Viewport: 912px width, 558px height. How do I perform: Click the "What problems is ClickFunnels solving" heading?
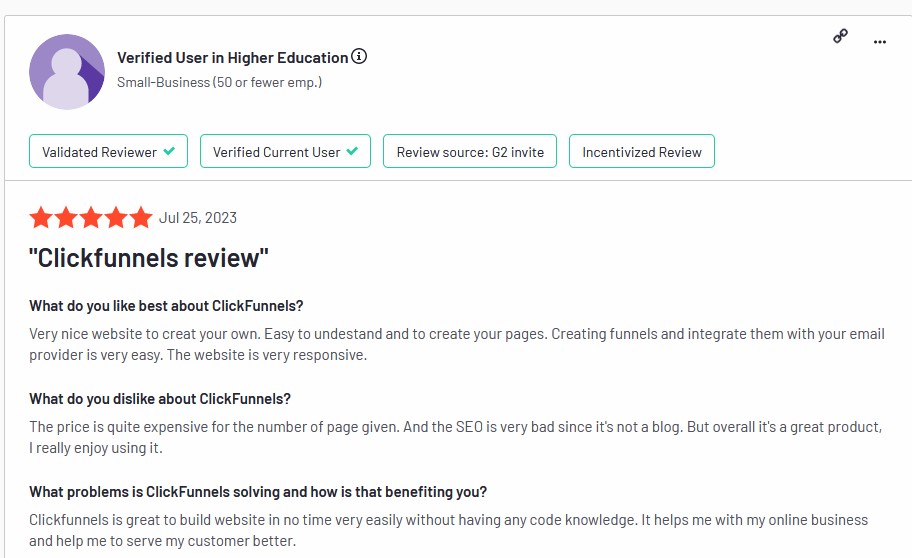click(x=258, y=492)
